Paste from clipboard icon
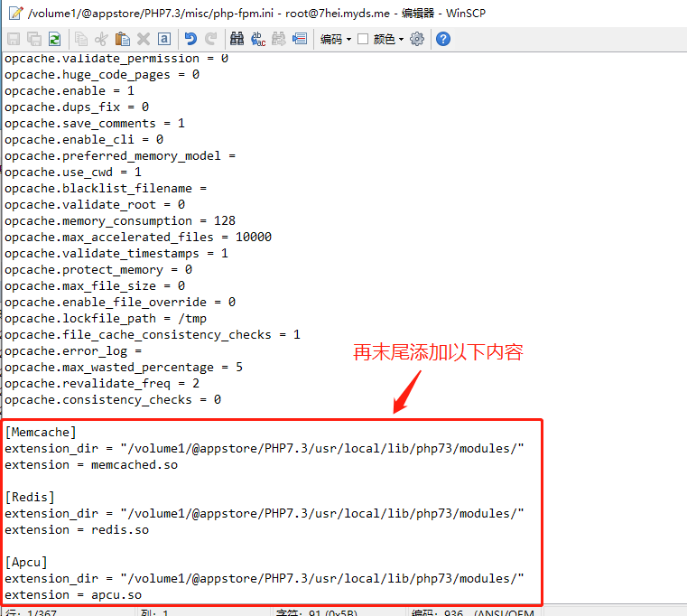The width and height of the screenshot is (687, 616). click(122, 39)
